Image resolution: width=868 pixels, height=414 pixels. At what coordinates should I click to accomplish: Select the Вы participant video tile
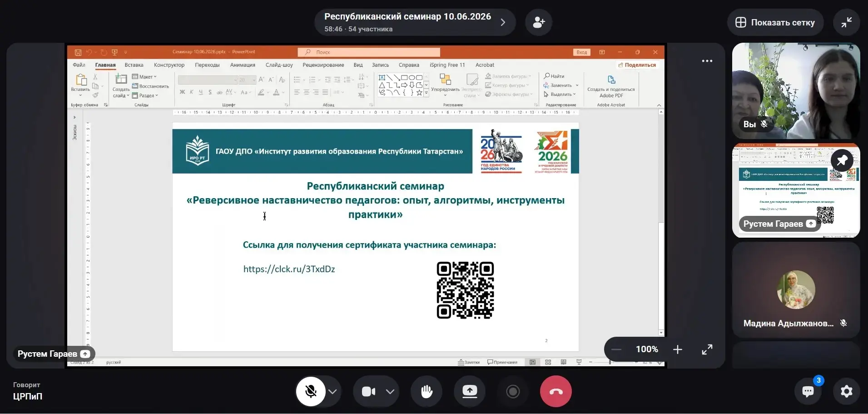(796, 91)
